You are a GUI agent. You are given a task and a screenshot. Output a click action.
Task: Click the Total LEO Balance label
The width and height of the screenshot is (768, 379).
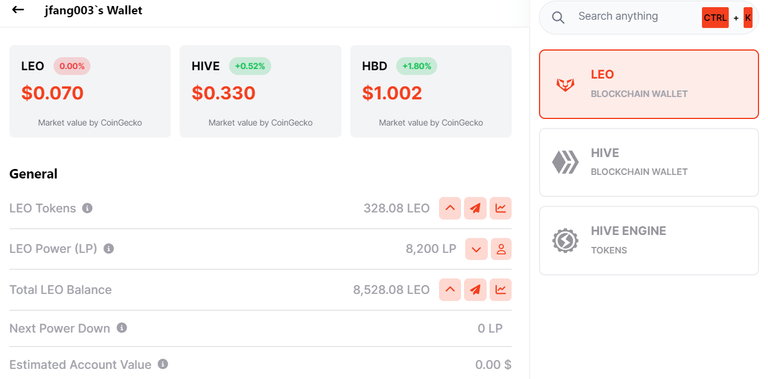tap(61, 290)
